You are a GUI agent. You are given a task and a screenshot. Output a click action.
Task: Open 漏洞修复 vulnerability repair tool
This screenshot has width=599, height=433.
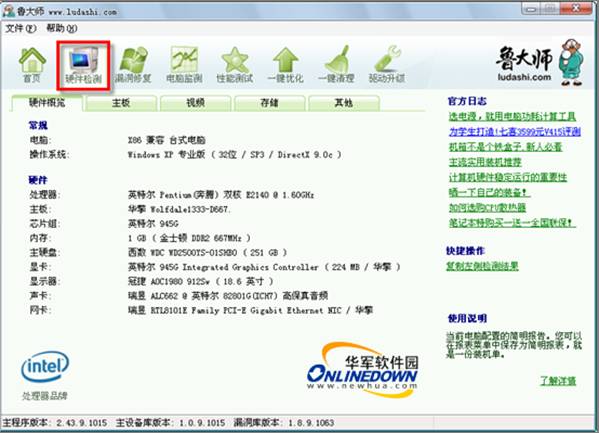(x=133, y=65)
